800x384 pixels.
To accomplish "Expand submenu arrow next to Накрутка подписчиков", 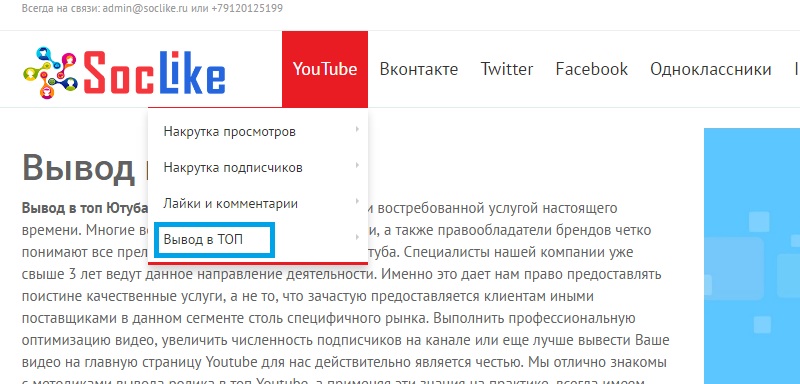I will click(x=357, y=165).
